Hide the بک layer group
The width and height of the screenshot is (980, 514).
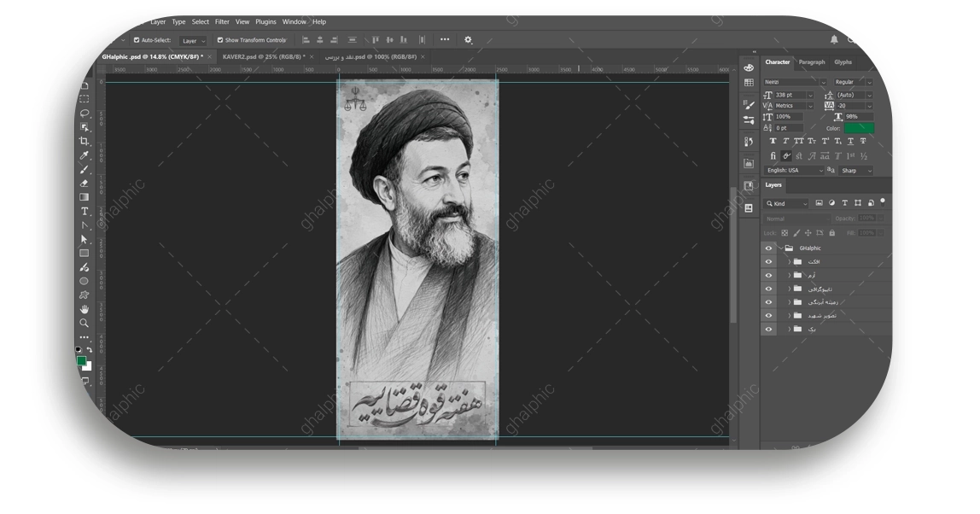[769, 330]
